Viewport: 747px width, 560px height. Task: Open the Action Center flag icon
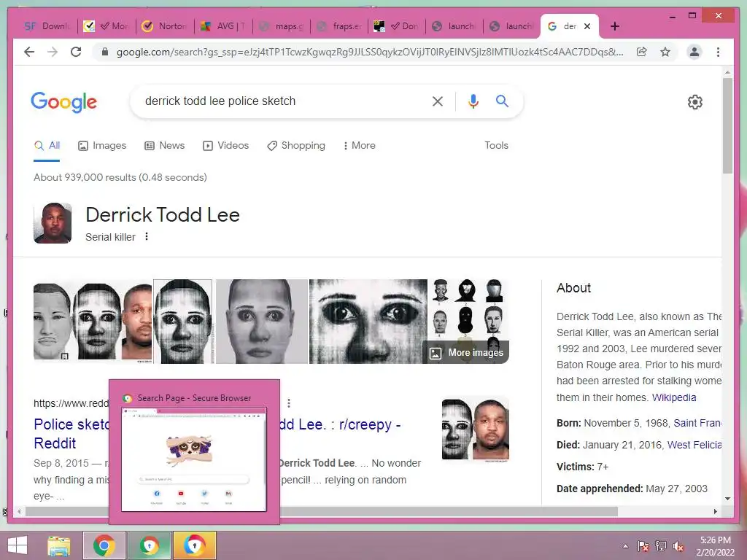(643, 546)
